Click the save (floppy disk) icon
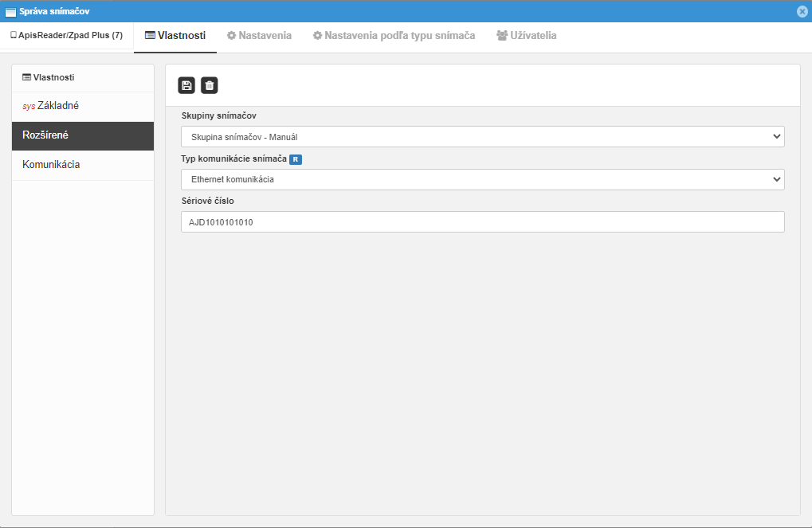Screen dimensions: 812x528 (x=186, y=85)
